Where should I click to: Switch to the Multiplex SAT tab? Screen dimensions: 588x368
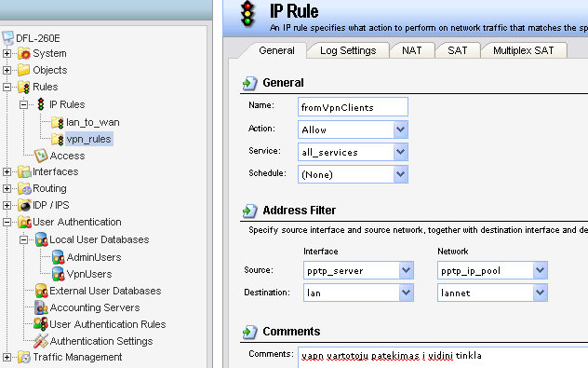pos(524,50)
